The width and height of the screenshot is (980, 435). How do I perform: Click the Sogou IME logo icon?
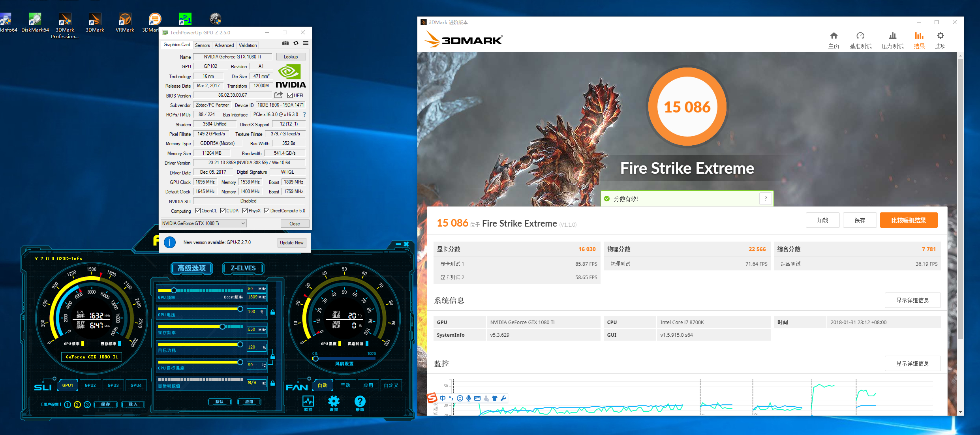pos(432,398)
